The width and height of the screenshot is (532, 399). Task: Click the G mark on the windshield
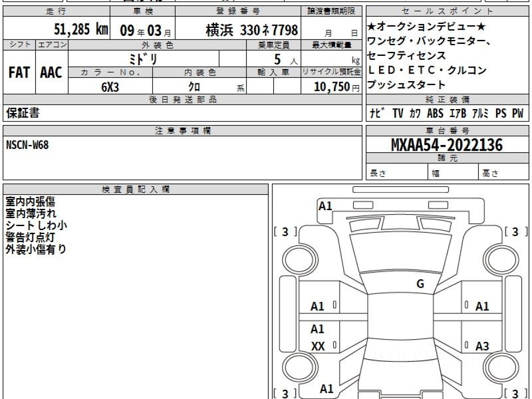click(x=420, y=284)
